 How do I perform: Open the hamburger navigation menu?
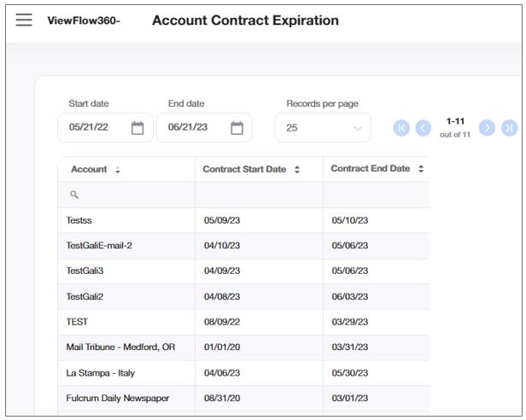tap(24, 20)
